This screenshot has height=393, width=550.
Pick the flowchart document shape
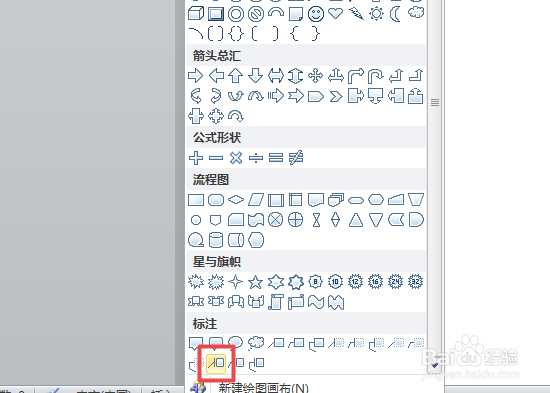point(316,200)
